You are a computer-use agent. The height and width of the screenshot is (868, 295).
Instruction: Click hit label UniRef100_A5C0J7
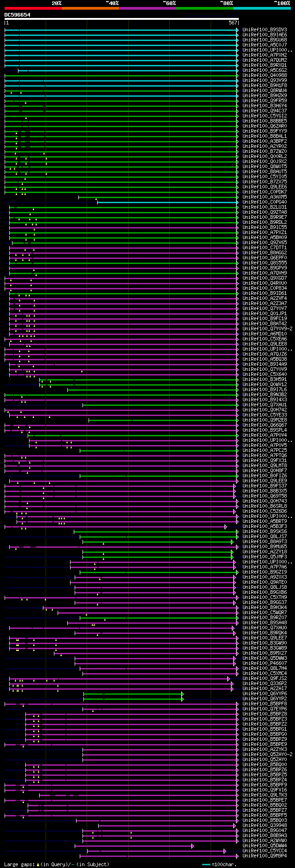tap(265, 45)
